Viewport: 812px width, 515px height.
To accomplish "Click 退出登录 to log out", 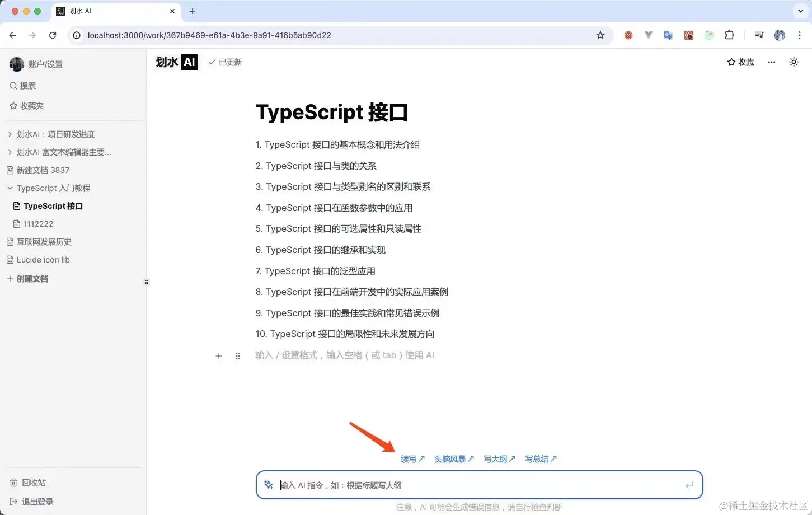I will 32,502.
